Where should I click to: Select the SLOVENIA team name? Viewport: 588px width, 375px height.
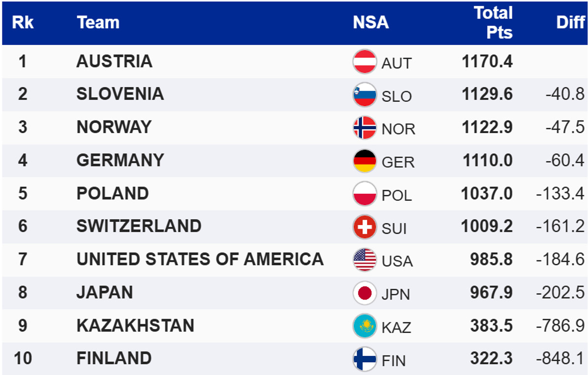[x=120, y=94]
